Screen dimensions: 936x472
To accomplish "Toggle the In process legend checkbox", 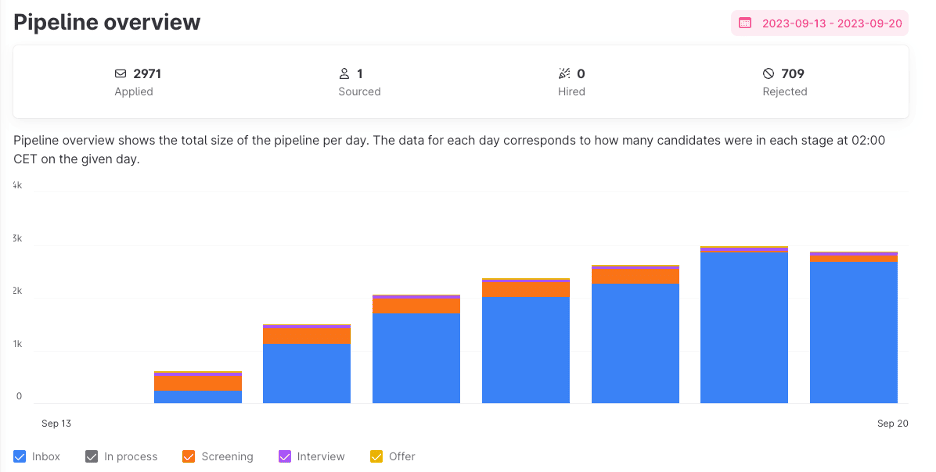I will tap(91, 456).
